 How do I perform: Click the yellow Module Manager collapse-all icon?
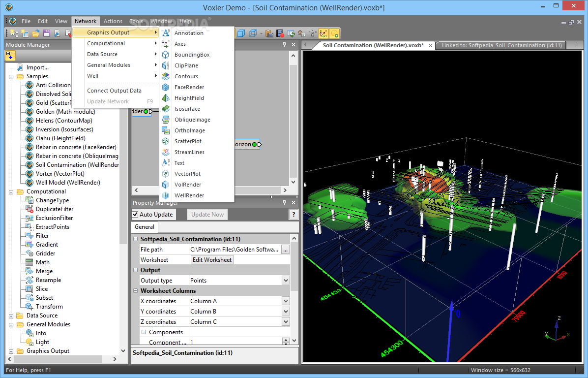tap(10, 56)
